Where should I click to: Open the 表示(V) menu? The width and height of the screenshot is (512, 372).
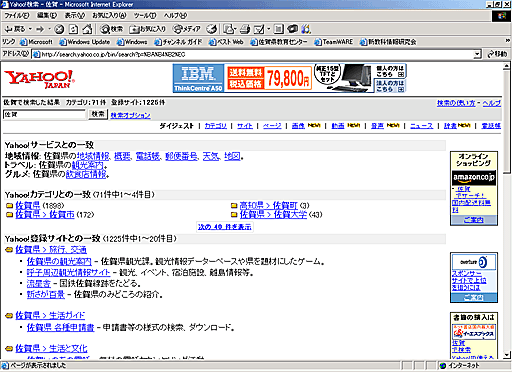[75, 15]
